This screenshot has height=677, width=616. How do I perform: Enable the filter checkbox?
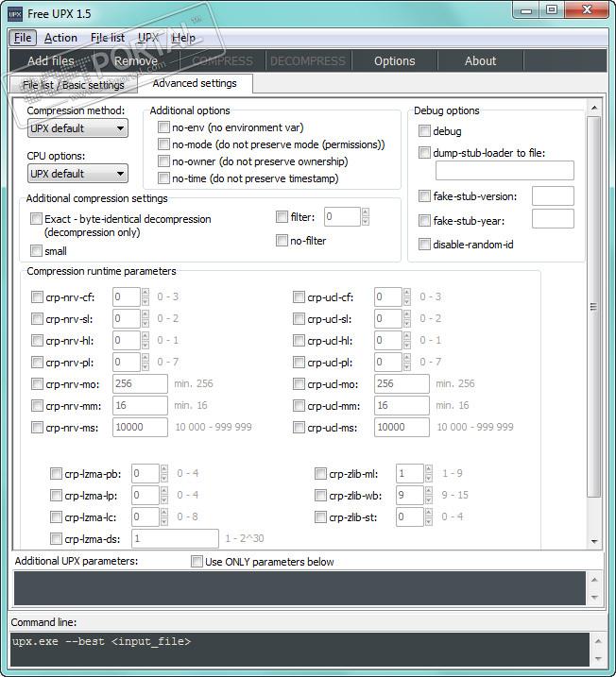282,217
